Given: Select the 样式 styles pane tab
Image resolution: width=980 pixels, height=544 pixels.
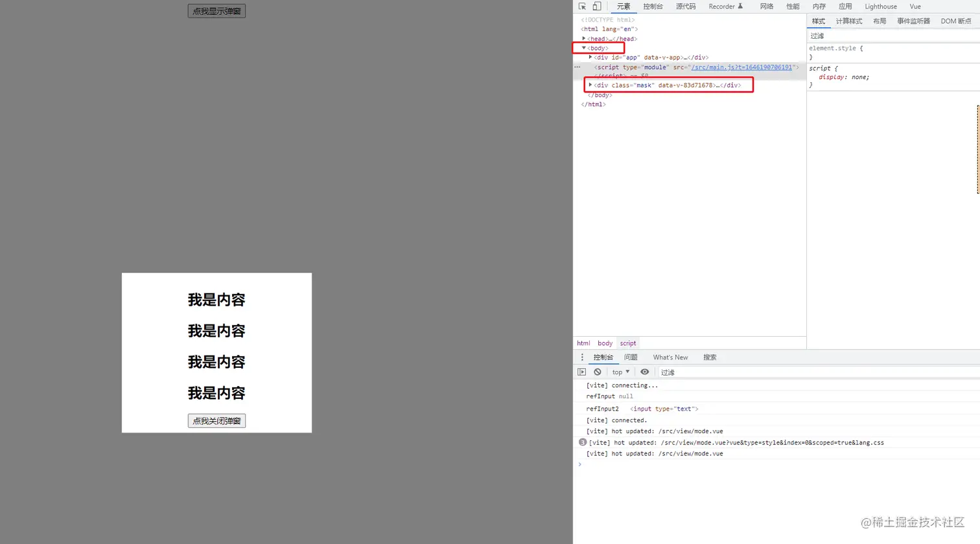Looking at the screenshot, I should click(819, 21).
